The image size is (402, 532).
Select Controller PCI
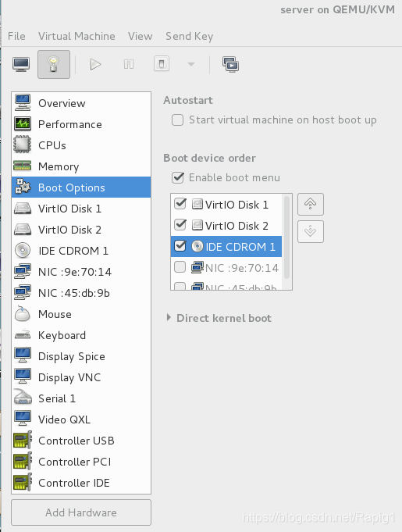tap(81, 462)
